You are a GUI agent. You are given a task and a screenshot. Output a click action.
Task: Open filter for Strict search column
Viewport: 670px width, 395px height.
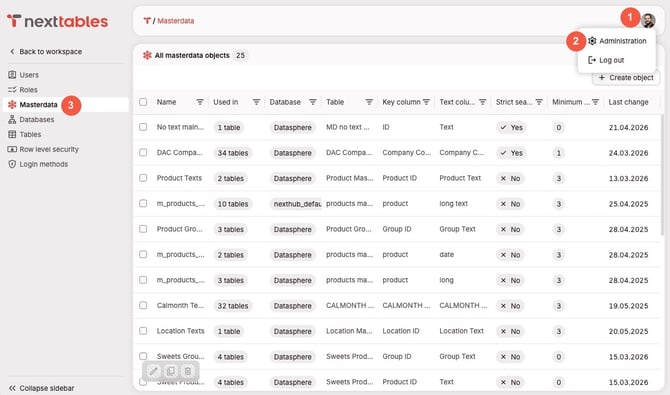point(539,102)
